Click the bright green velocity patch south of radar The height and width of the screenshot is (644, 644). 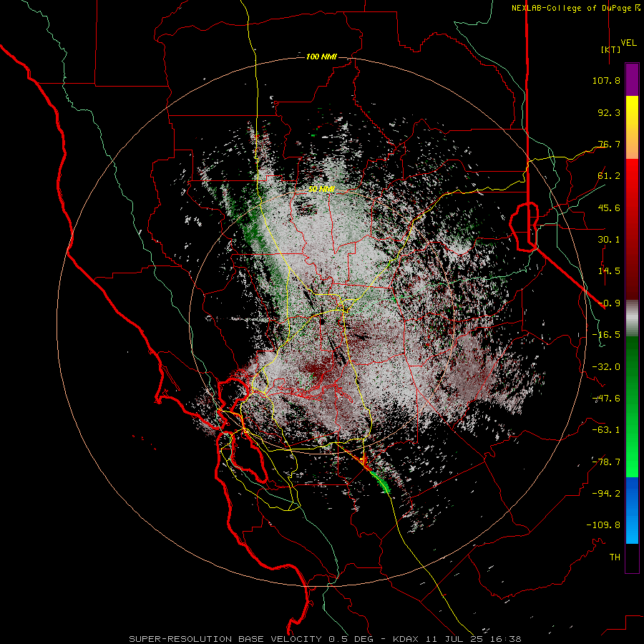tap(382, 484)
